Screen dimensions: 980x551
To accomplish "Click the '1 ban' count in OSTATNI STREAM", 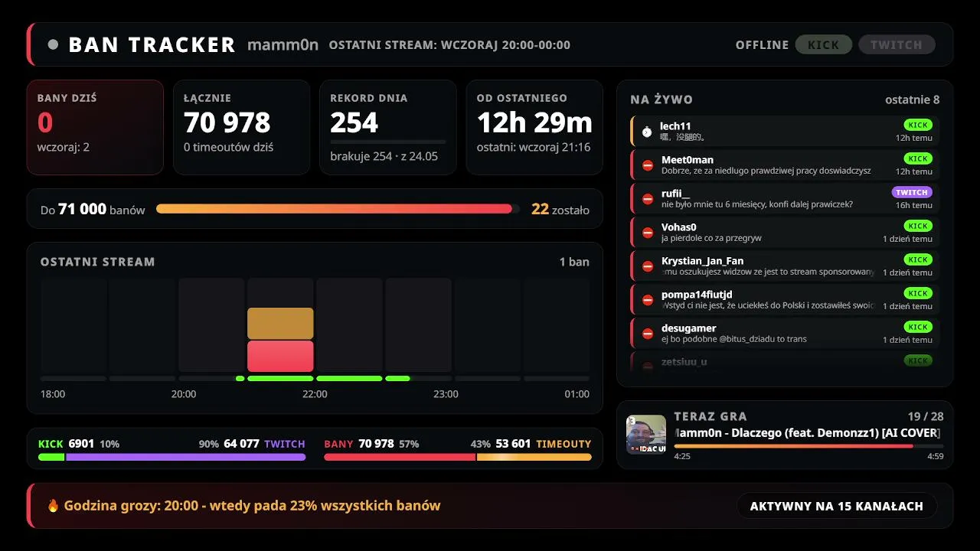I will point(574,262).
